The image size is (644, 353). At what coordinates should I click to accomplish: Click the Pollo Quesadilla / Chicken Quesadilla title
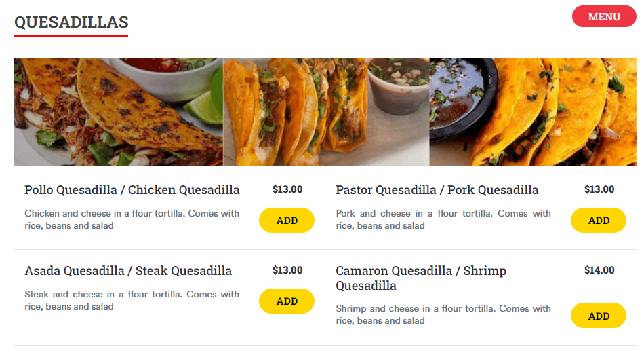click(x=132, y=190)
